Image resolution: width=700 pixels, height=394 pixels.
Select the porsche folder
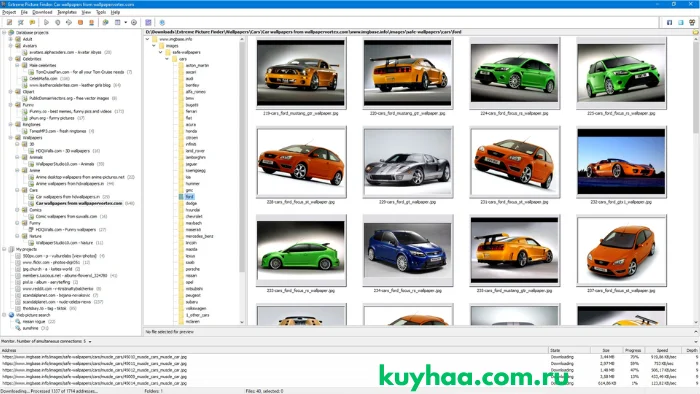[x=192, y=269]
